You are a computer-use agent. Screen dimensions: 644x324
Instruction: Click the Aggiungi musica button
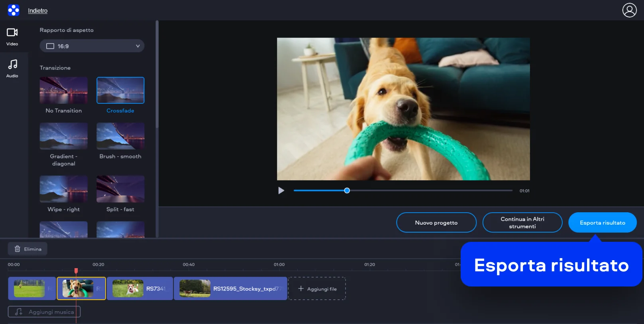pyautogui.click(x=44, y=312)
